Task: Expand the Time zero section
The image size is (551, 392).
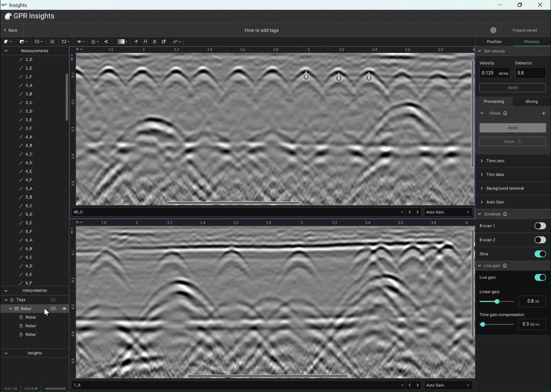Action: 495,161
